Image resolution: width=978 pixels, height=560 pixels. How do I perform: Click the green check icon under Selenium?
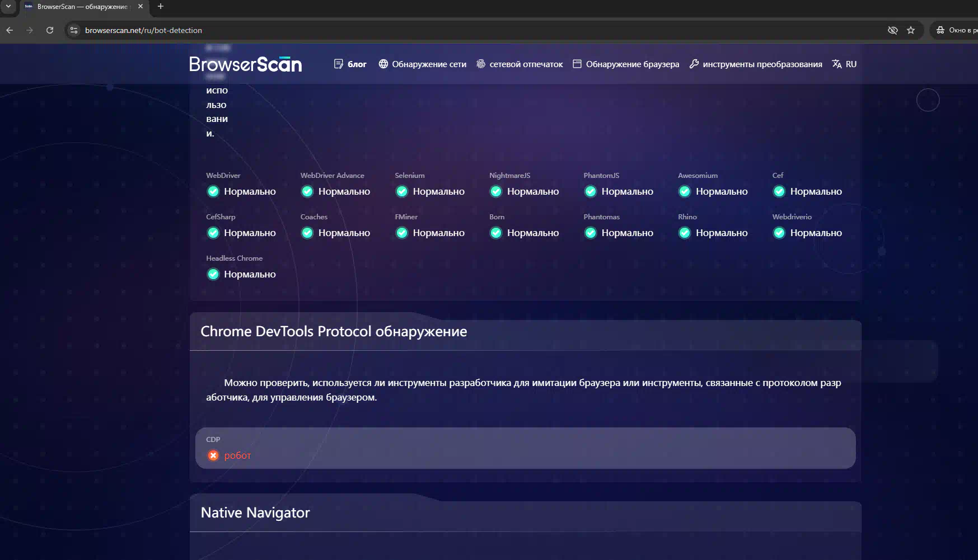tap(402, 192)
